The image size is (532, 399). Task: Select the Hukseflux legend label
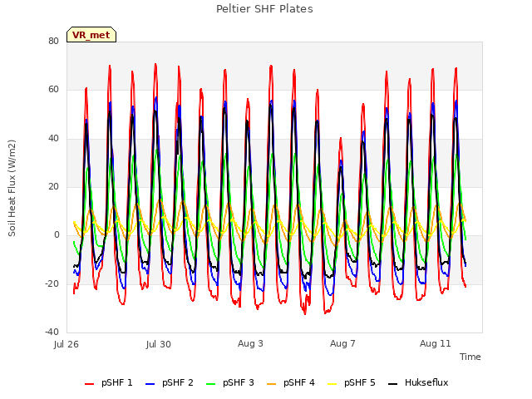tap(426, 382)
